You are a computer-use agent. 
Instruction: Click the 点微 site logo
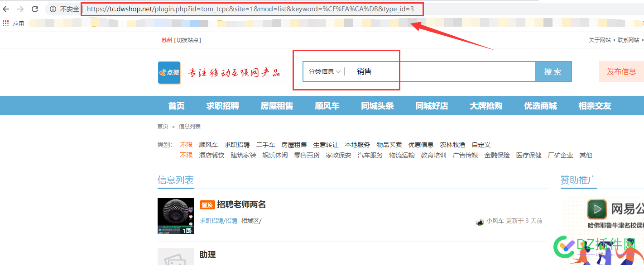pos(169,72)
